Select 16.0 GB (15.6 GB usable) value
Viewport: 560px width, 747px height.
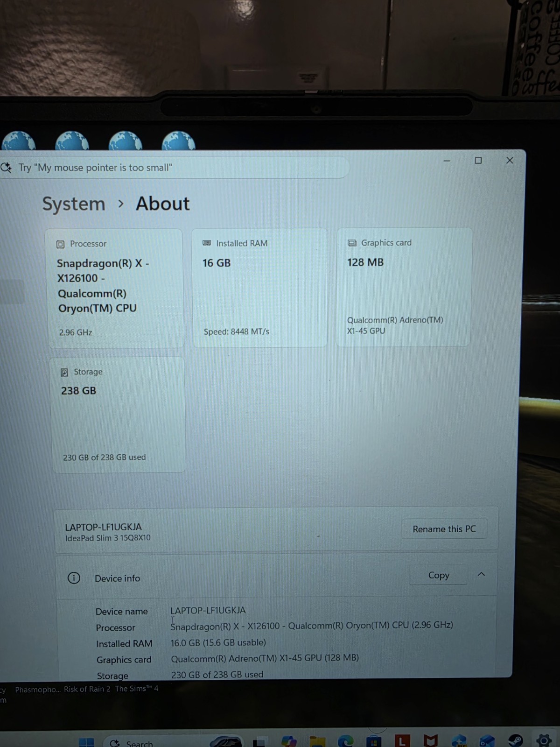pyautogui.click(x=218, y=643)
